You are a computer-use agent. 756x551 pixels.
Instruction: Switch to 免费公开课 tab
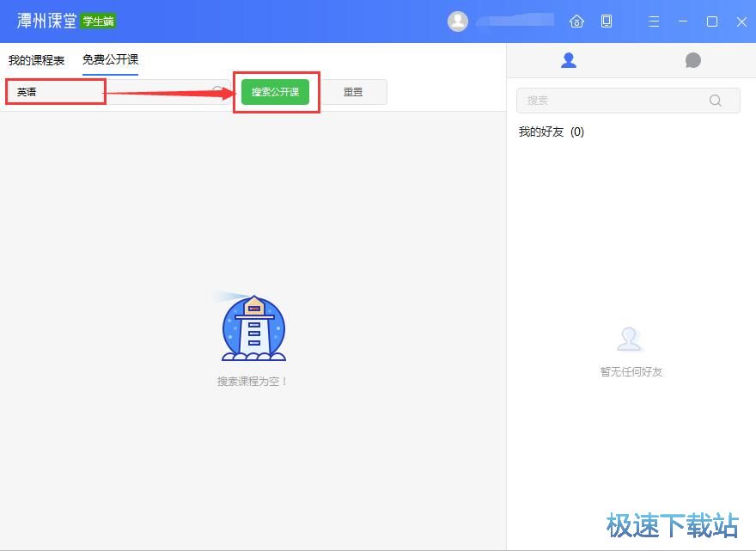click(111, 59)
